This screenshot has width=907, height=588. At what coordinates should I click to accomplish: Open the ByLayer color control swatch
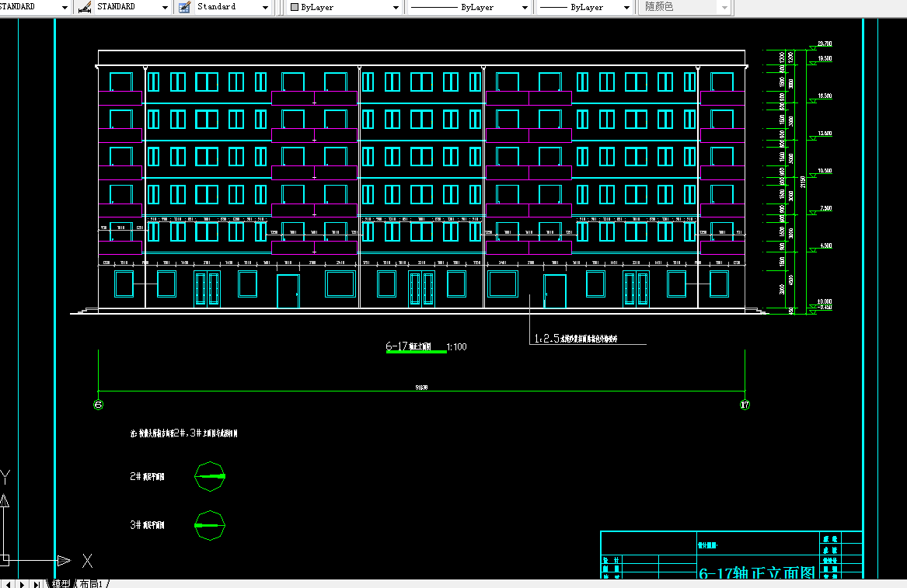(295, 7)
